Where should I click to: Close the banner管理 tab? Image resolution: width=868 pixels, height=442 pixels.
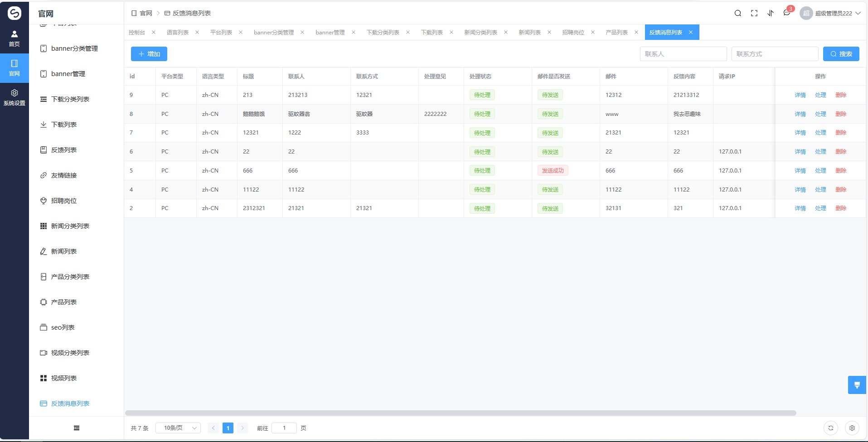pos(354,32)
